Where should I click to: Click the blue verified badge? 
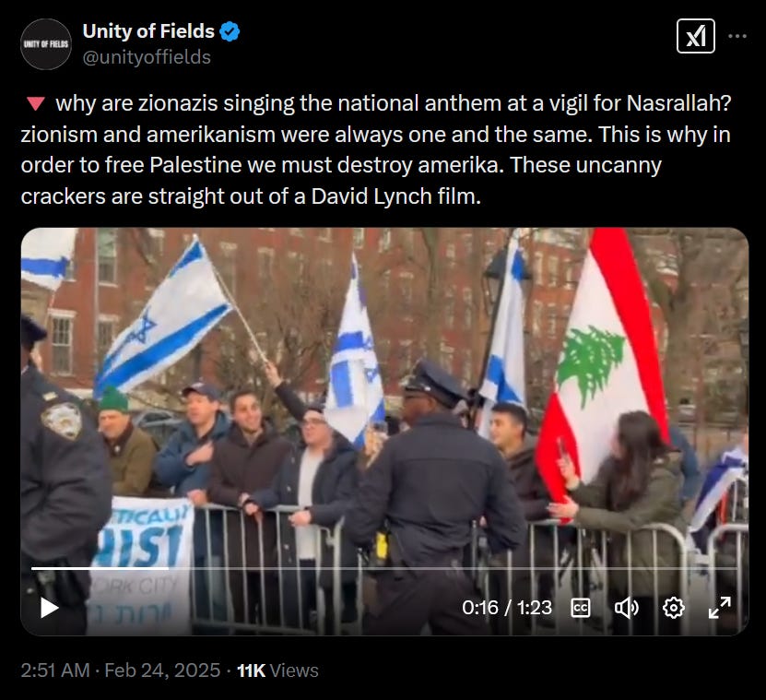coord(230,31)
